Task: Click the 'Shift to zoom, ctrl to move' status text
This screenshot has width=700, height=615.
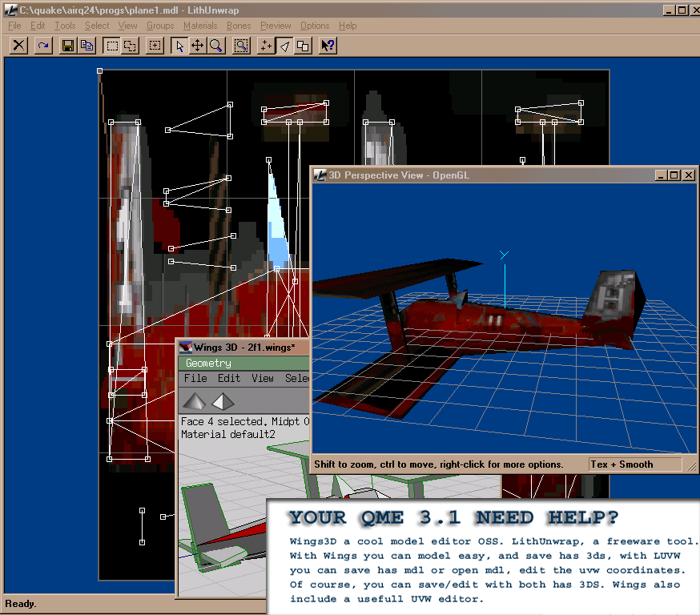Action: pos(438,464)
